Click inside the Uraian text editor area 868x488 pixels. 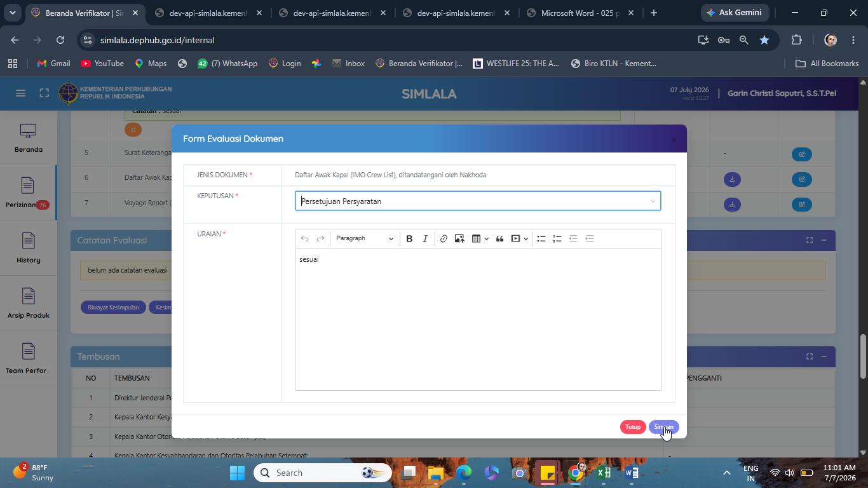478,319
